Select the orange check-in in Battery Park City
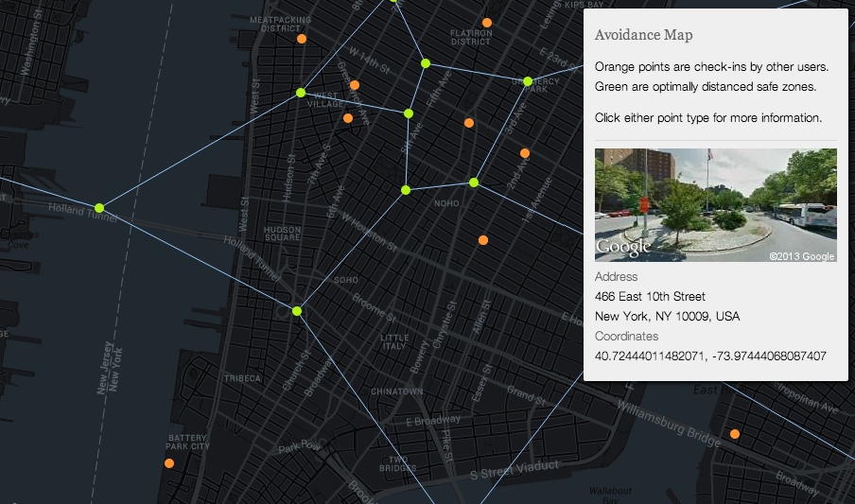This screenshot has height=504, width=855. (x=169, y=463)
